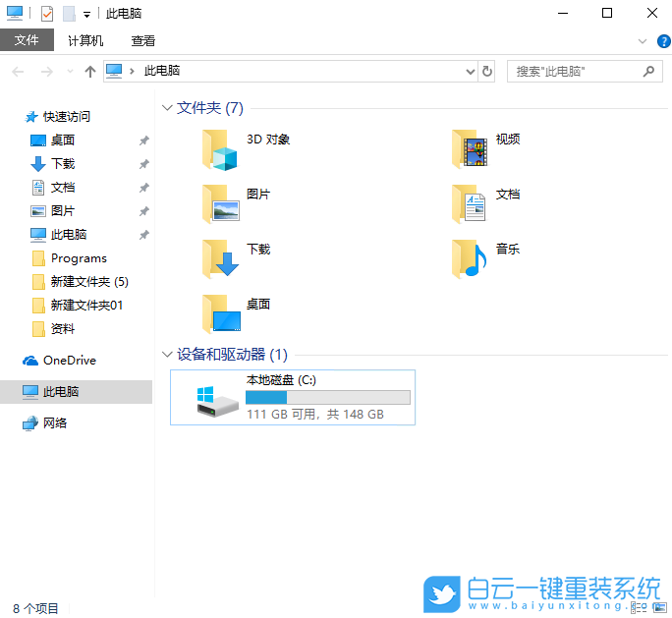This screenshot has width=672, height=618.
Task: Click the 文件夹 (7) group header text
Action: [x=210, y=107]
